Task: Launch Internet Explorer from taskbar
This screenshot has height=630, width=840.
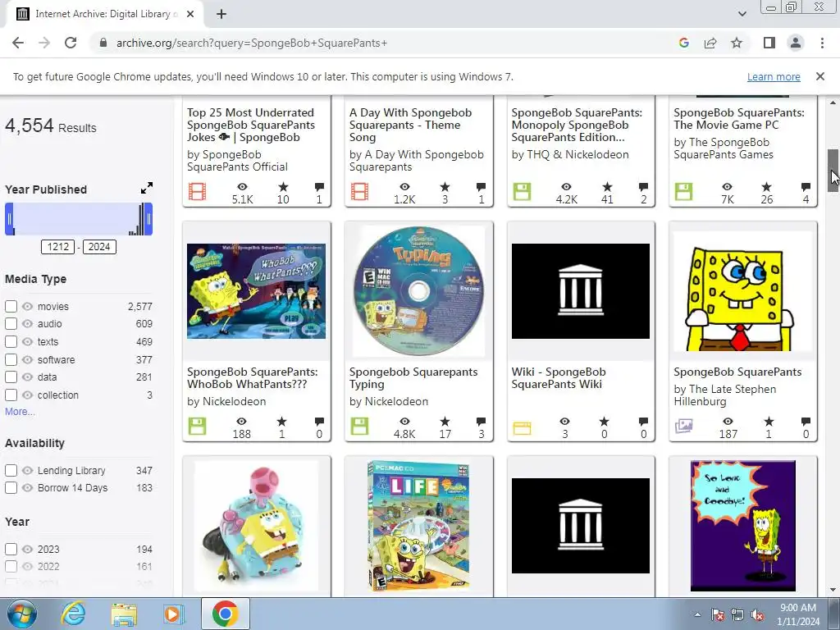Action: tap(73, 614)
